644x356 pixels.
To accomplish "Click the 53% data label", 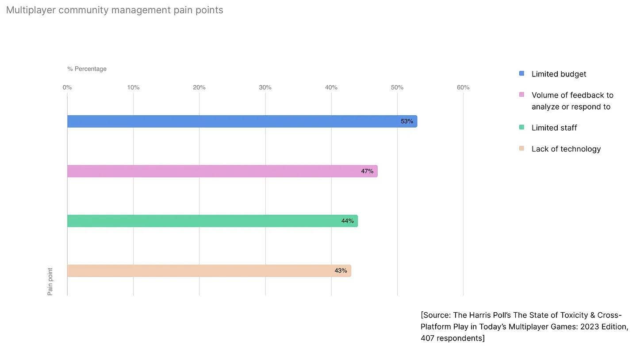I will point(407,121).
